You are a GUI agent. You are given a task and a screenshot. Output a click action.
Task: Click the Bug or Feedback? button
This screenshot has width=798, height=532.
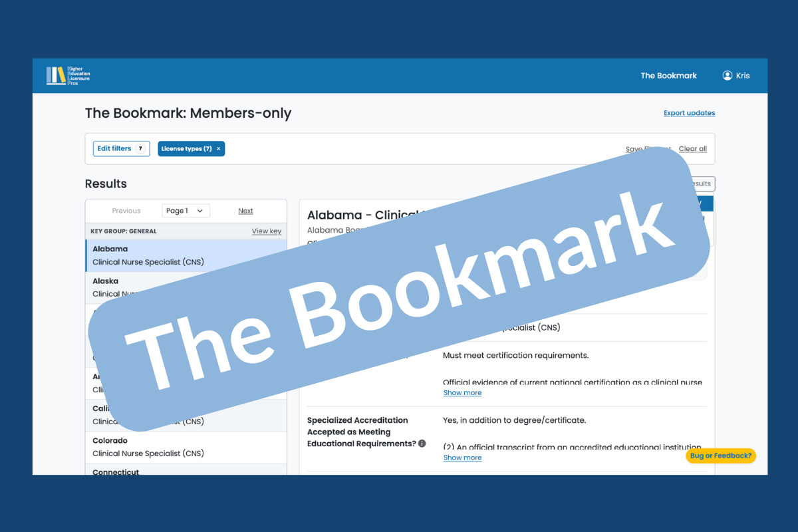(x=721, y=456)
